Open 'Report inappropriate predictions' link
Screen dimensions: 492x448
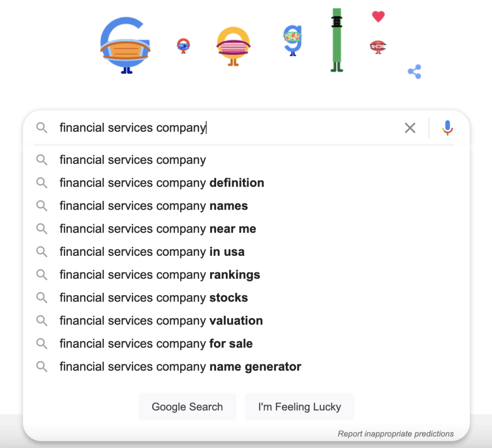pos(396,434)
